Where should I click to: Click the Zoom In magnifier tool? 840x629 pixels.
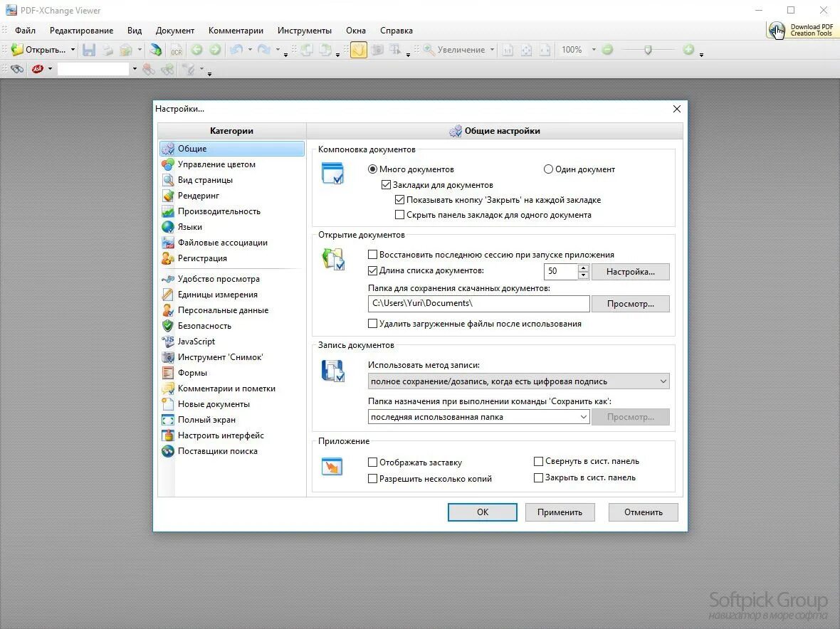click(x=429, y=50)
